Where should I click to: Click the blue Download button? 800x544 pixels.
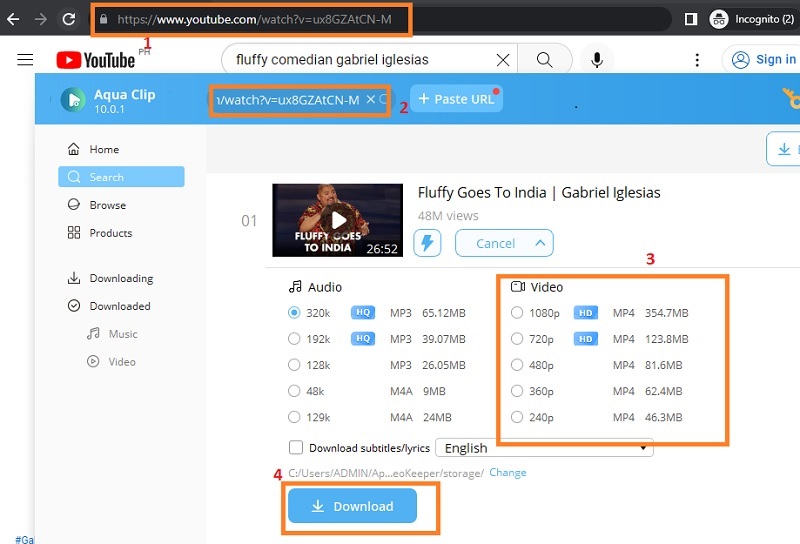pos(353,506)
